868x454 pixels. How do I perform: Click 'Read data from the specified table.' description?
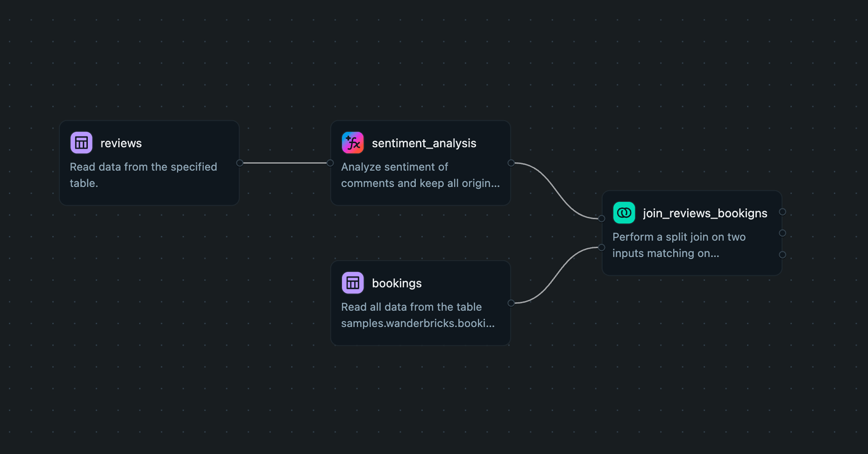click(x=143, y=175)
